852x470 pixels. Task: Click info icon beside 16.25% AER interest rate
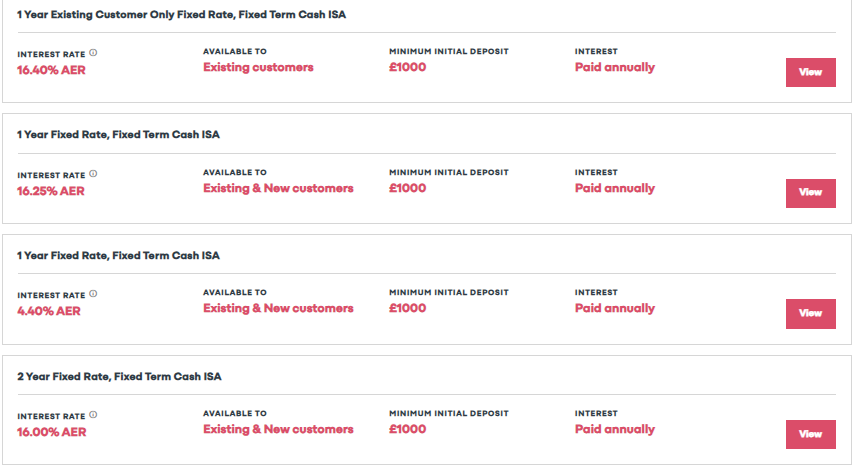(93, 174)
